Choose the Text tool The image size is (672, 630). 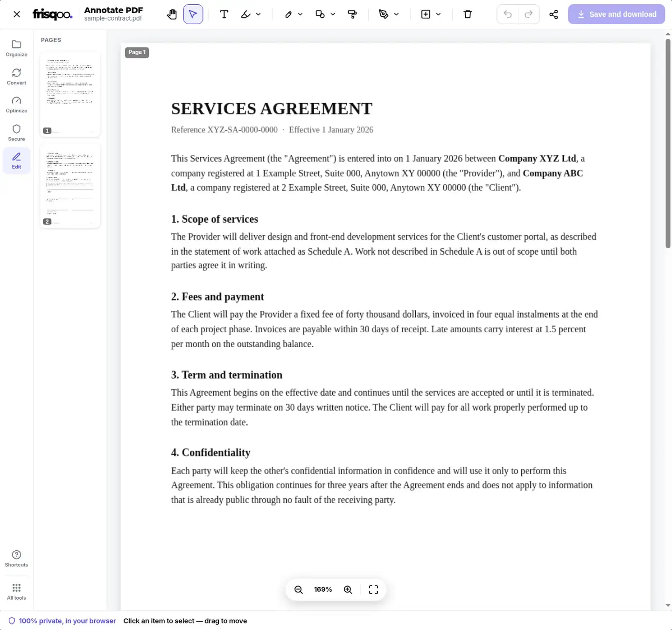[224, 14]
